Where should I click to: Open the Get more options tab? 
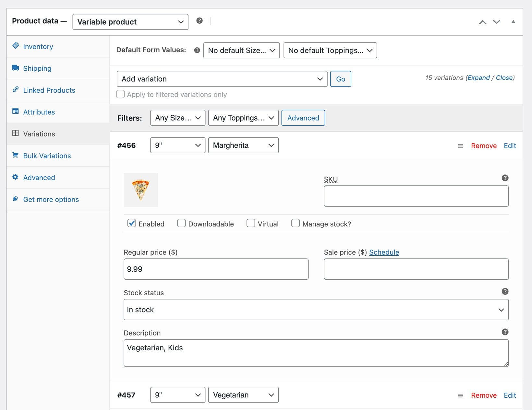tap(51, 199)
